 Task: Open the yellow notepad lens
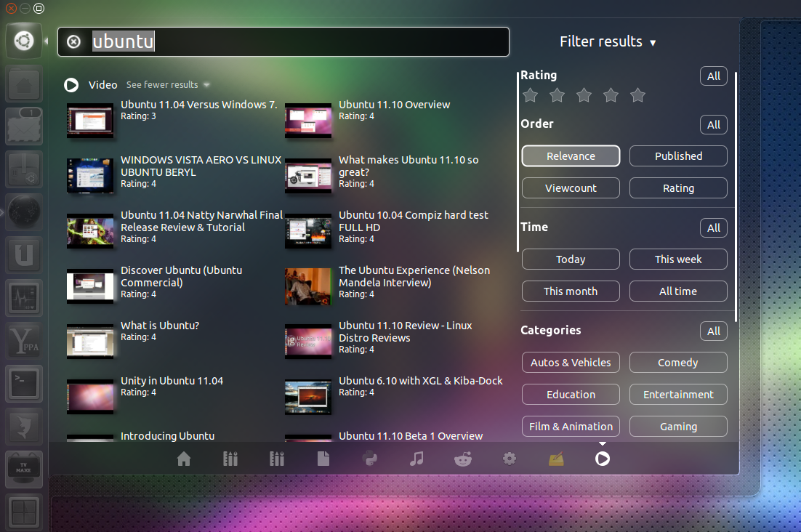click(x=556, y=459)
